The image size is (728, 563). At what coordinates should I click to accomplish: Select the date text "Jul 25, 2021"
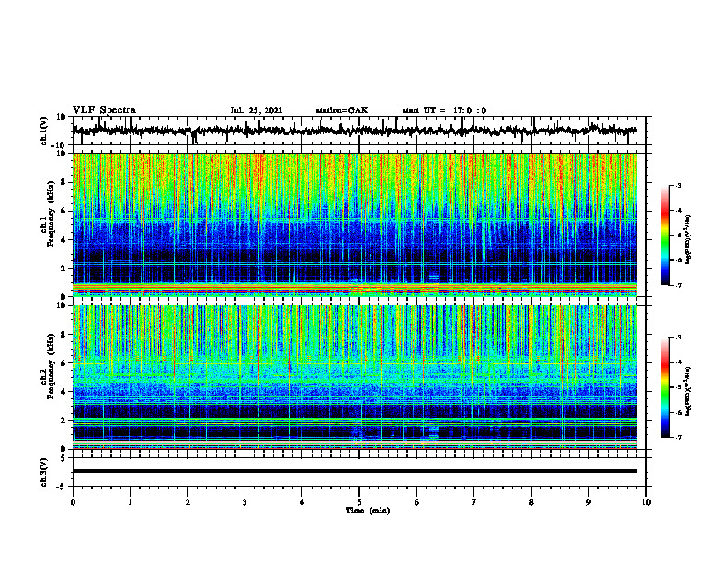(x=256, y=110)
